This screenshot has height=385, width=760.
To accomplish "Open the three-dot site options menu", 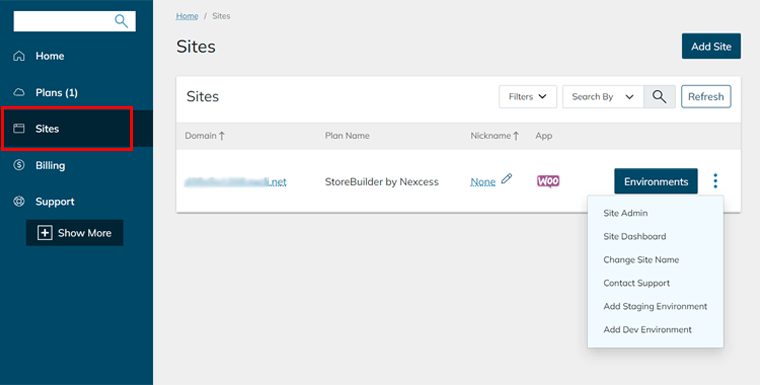I will [x=715, y=181].
